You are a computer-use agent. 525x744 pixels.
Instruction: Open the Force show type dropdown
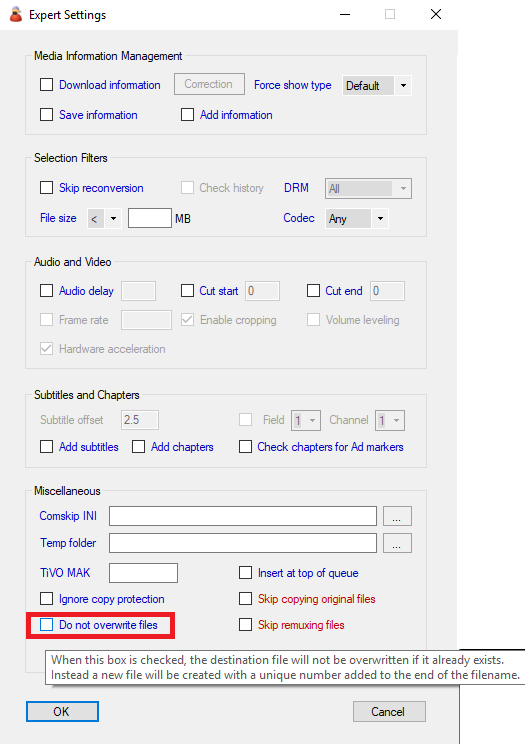tap(377, 86)
